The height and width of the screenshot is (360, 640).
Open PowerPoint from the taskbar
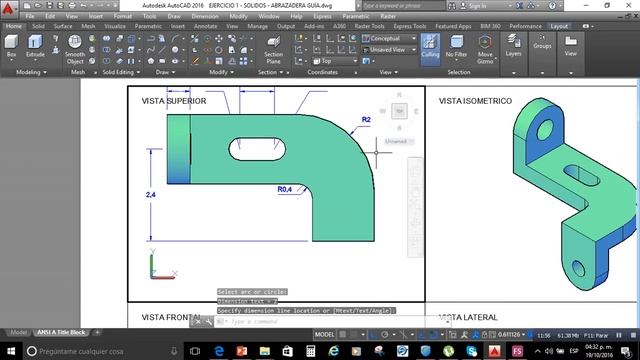click(x=242, y=351)
